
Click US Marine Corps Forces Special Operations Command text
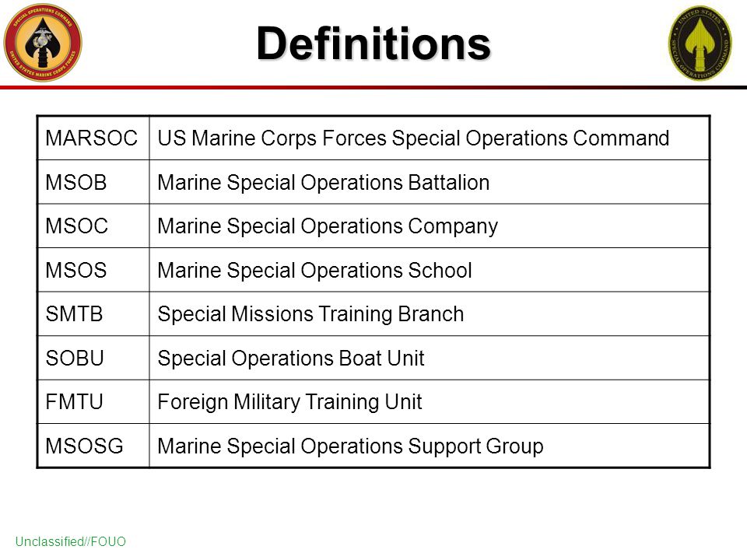coord(413,138)
